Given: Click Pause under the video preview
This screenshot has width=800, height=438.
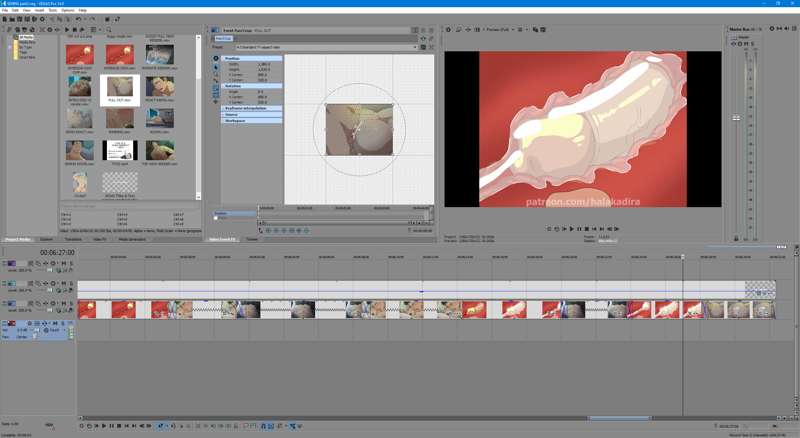Looking at the screenshot, I should [579, 229].
